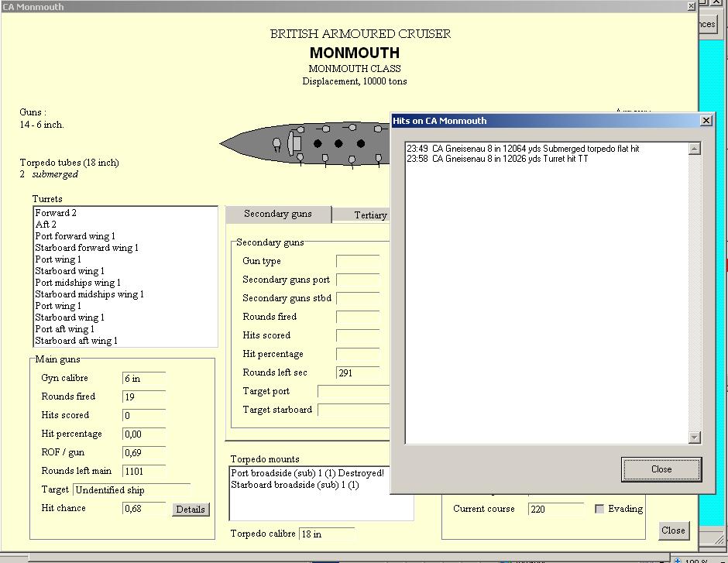
Task: Click the ship's bridge on the diagram
Action: tap(294, 143)
